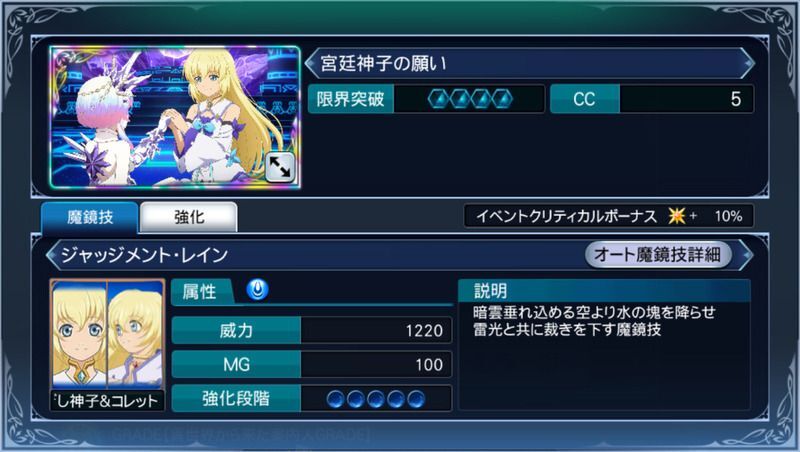Click the blue water element attribute icon
This screenshot has height=452, width=800.
[x=258, y=290]
